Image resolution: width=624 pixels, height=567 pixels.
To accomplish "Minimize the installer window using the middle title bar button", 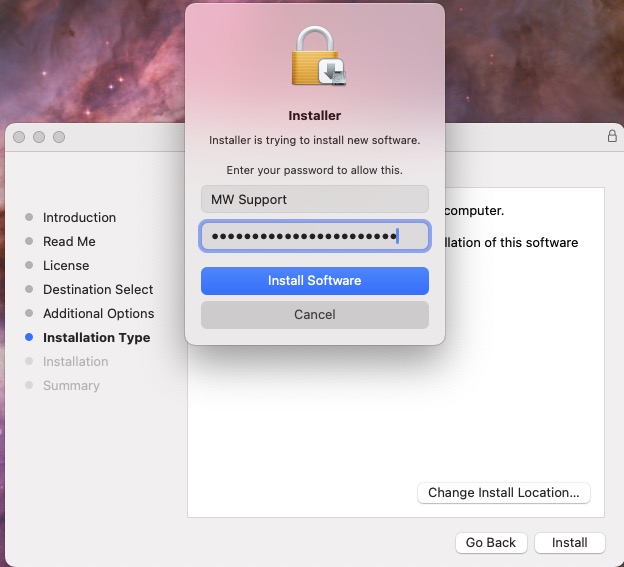I will [39, 137].
